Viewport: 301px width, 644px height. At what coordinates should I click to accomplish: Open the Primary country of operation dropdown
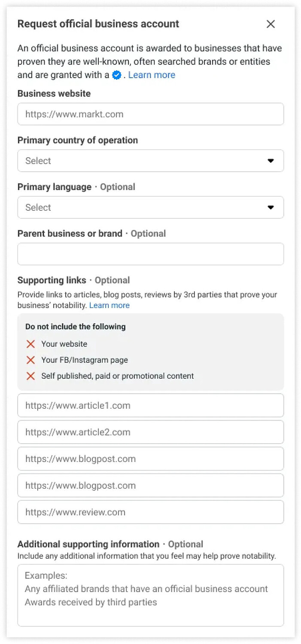[x=150, y=161]
